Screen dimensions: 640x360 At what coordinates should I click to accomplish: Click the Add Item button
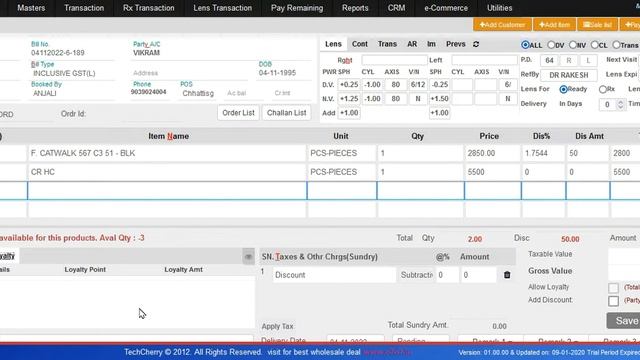[x=554, y=25]
